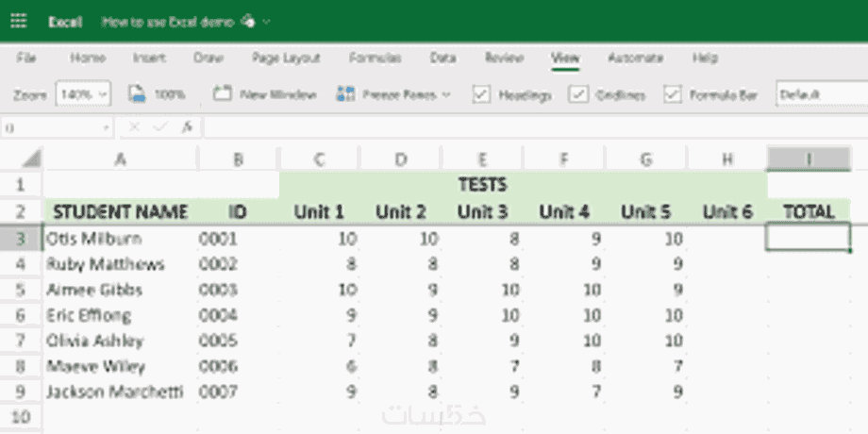Open the Review tab
Image resolution: width=868 pixels, height=434 pixels.
tap(504, 58)
